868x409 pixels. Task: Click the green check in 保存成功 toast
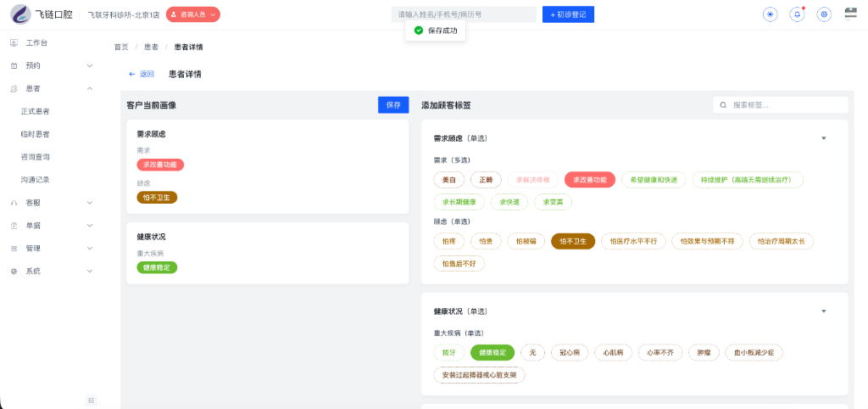pyautogui.click(x=419, y=31)
